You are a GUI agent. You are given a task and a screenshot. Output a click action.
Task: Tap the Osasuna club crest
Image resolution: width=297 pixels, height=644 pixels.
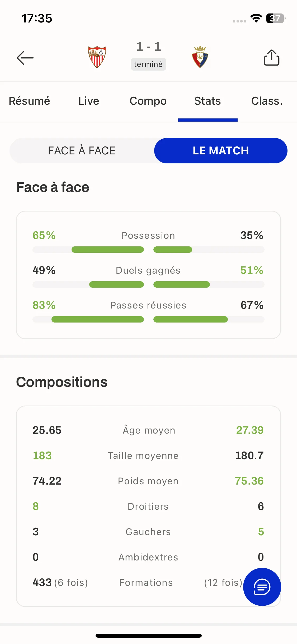(x=200, y=57)
